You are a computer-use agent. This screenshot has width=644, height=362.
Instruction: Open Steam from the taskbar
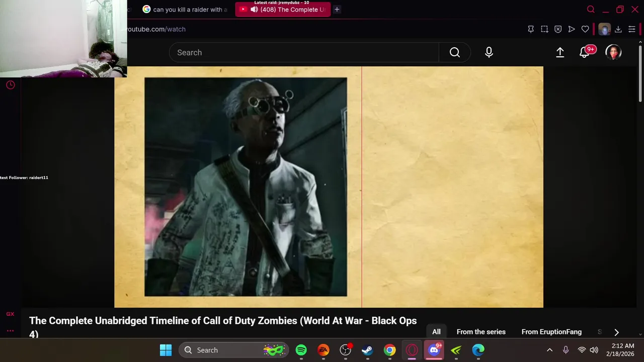[x=368, y=350]
